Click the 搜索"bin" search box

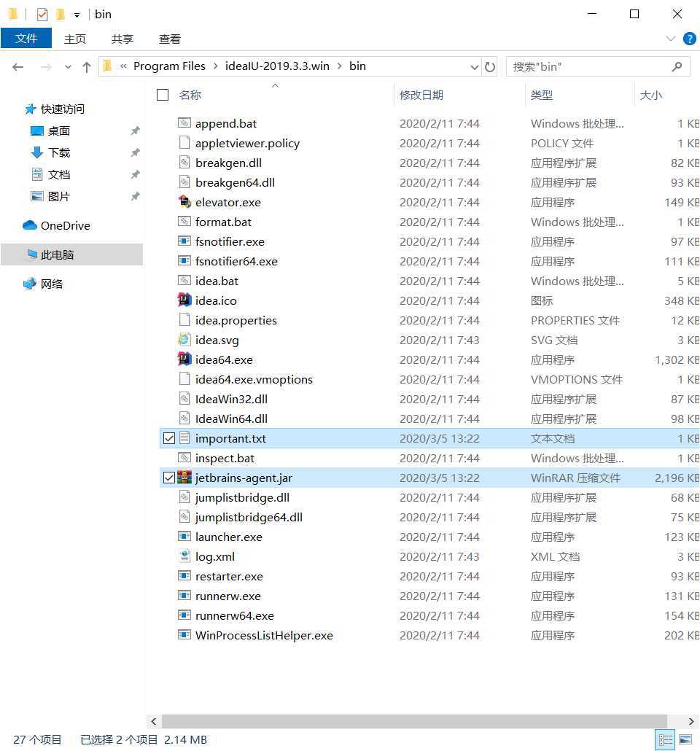click(597, 66)
